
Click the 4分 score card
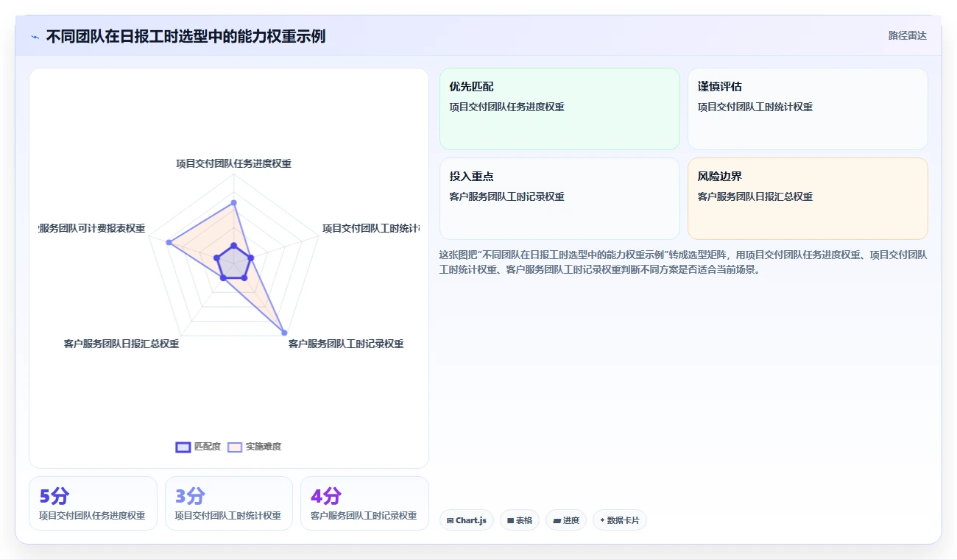[x=364, y=503]
